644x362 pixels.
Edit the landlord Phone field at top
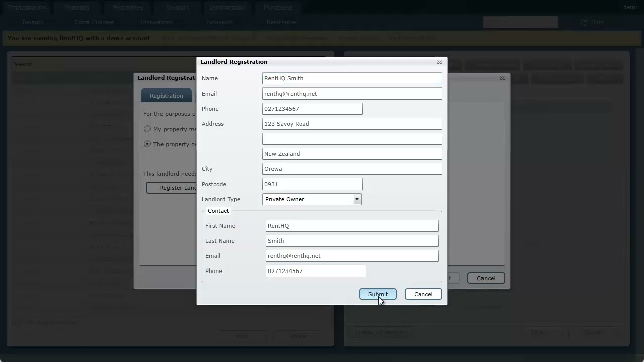(x=312, y=109)
